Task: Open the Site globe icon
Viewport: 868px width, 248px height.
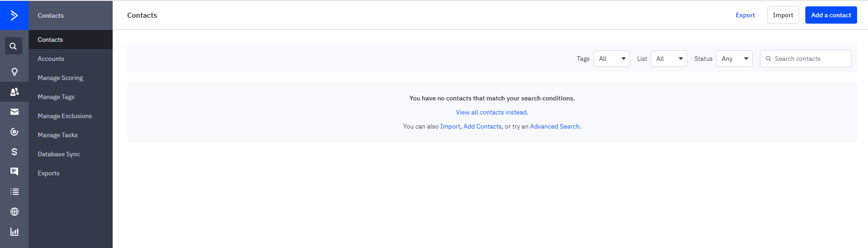Action: (15, 212)
